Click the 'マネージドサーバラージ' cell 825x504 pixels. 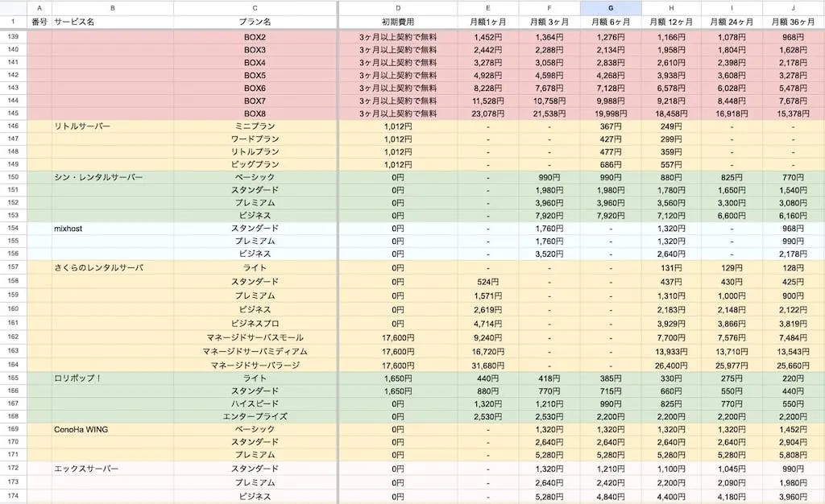[x=255, y=365]
